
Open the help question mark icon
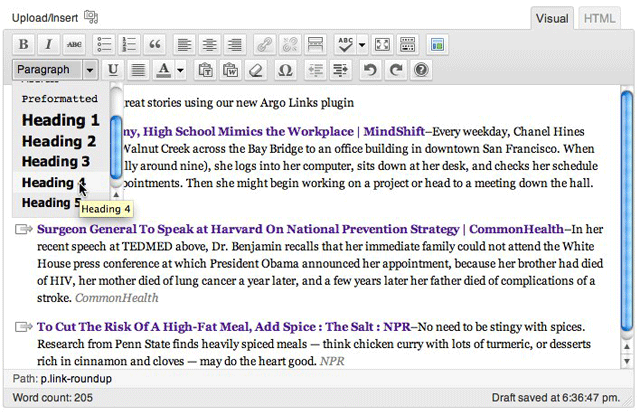(x=421, y=70)
